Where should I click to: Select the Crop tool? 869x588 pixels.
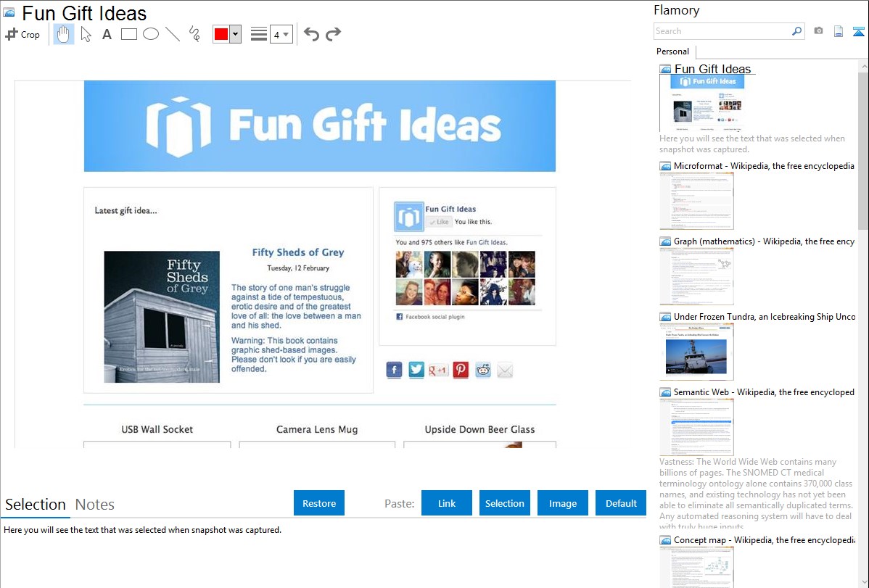tap(22, 34)
